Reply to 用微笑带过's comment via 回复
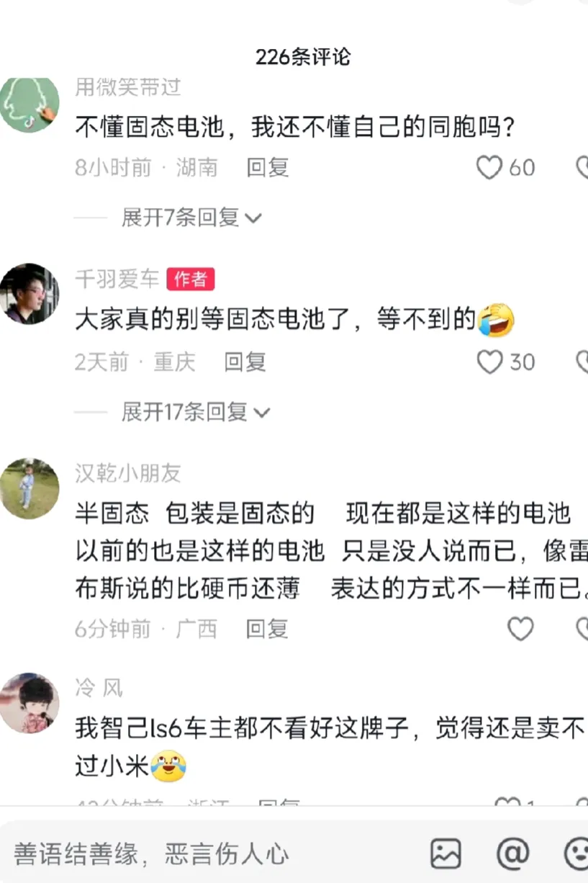588x883 pixels. click(x=268, y=168)
